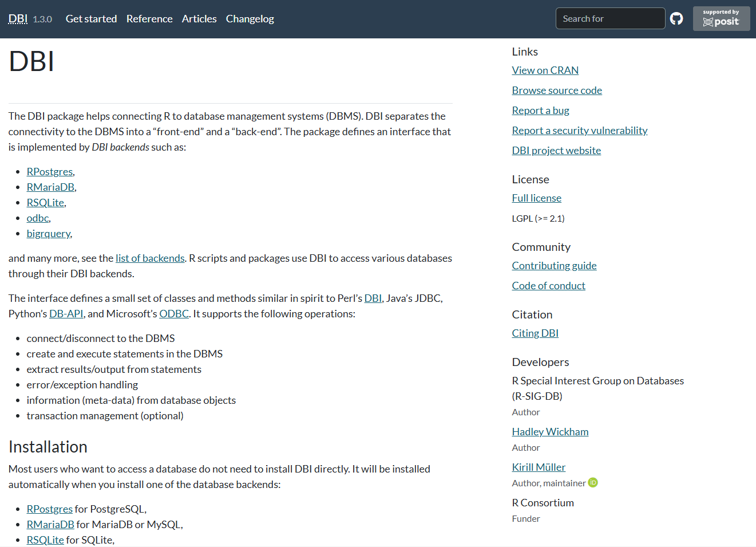756x547 pixels.
Task: Open Kirill Müller's ORCID icon
Action: point(593,483)
